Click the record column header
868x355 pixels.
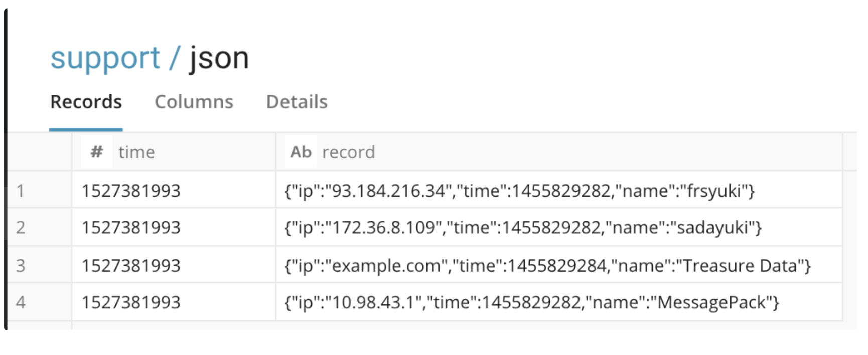click(348, 152)
